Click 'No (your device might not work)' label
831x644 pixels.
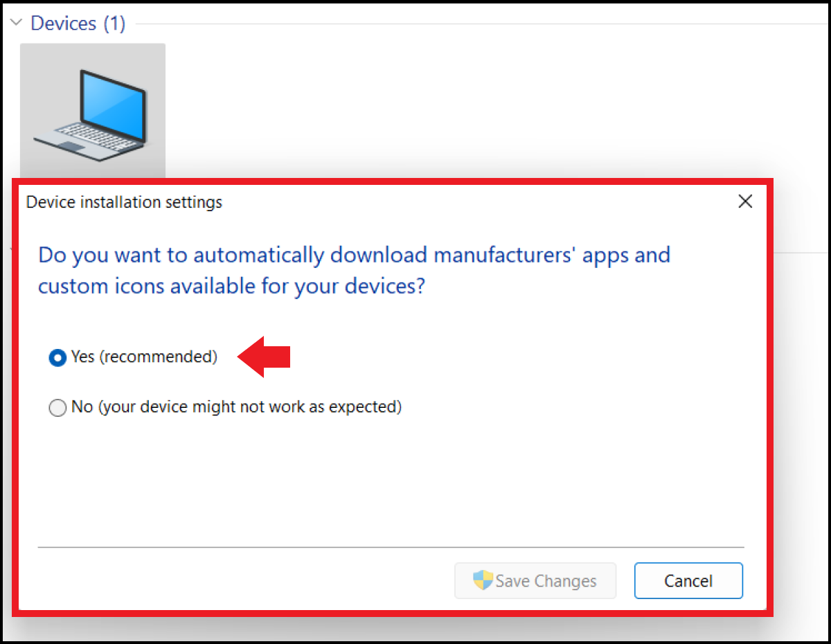point(236,407)
